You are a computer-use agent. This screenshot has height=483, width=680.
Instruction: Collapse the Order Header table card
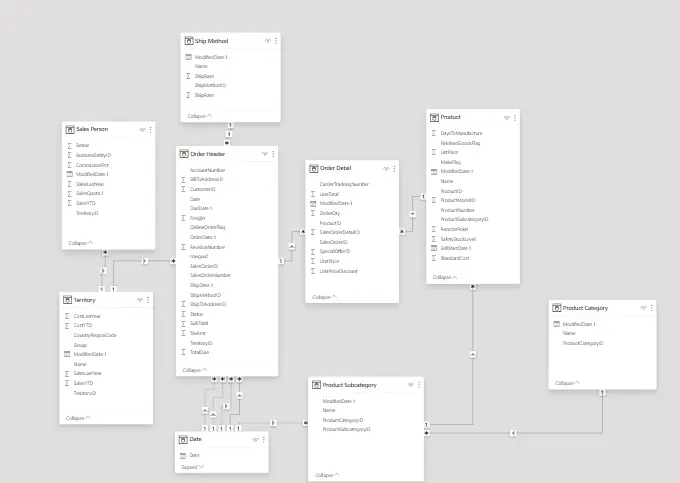click(x=195, y=370)
